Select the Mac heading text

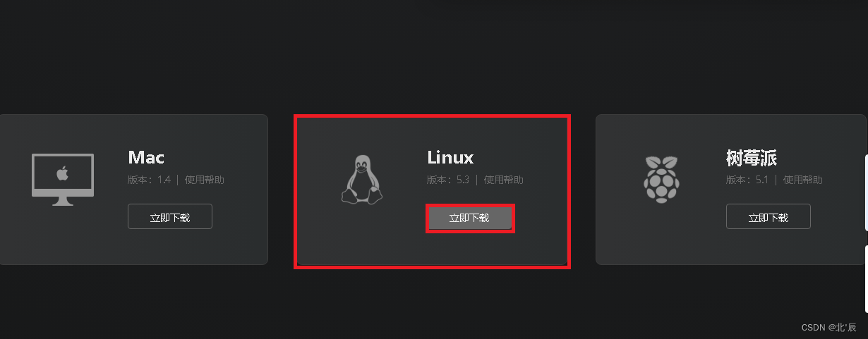tap(146, 156)
